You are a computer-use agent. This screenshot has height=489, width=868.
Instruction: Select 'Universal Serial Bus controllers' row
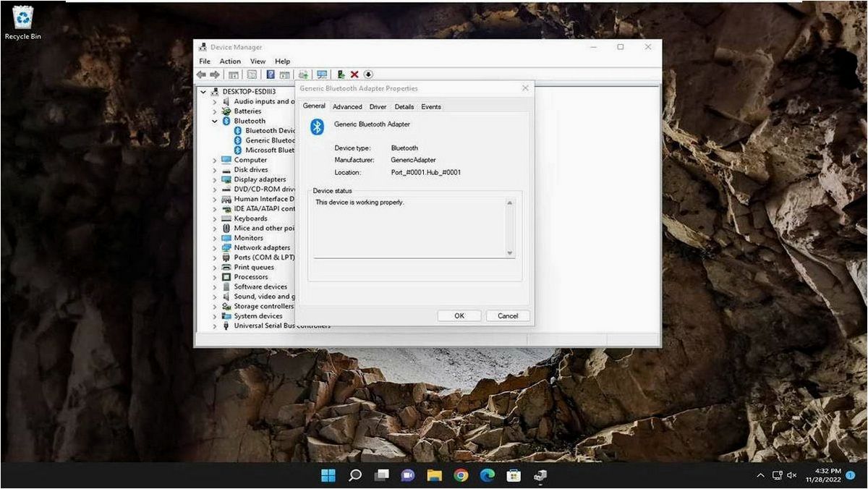tap(282, 326)
